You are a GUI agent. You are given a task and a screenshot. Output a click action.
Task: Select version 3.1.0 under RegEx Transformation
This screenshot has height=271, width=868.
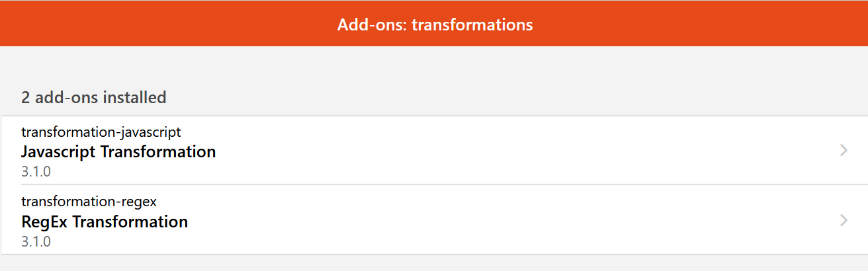(x=36, y=242)
